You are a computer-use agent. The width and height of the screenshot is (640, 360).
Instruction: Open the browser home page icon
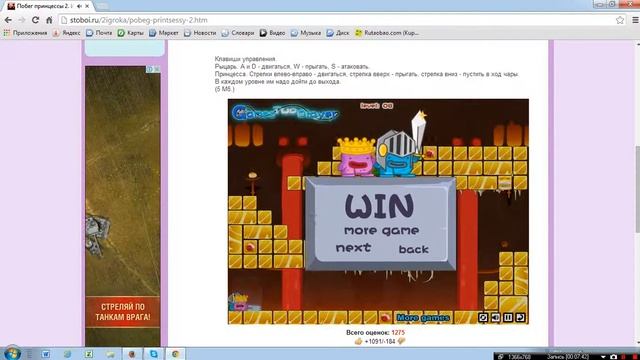[49, 20]
